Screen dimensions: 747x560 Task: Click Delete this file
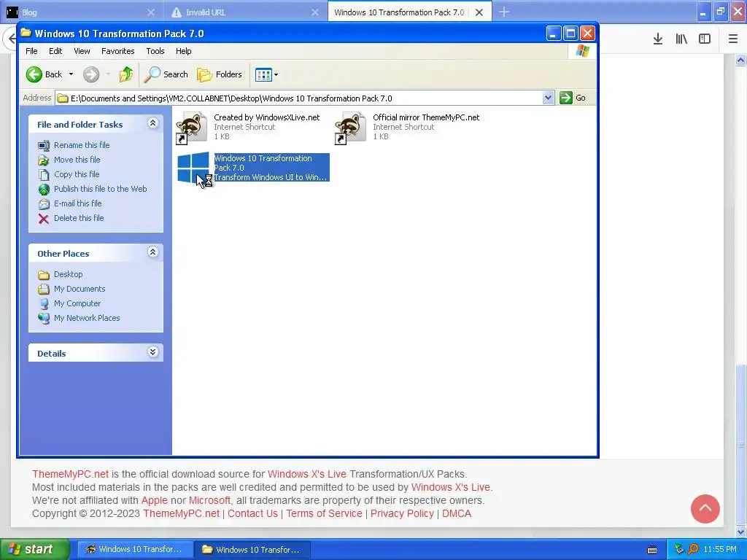tap(79, 217)
